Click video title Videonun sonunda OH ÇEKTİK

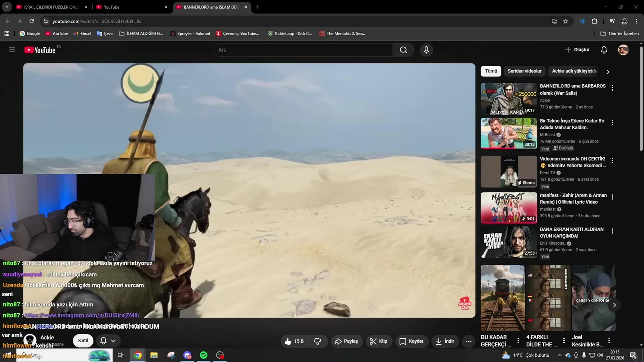coord(573,162)
